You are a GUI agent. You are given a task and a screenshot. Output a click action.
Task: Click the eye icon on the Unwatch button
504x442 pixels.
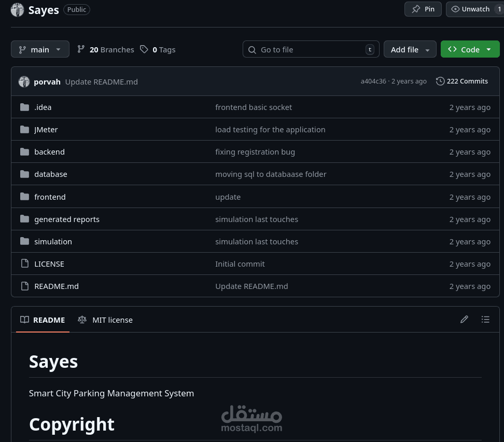456,9
